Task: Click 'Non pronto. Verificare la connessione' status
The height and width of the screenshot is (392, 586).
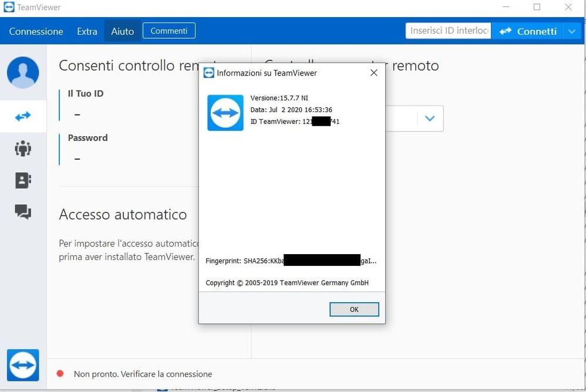Action: tap(143, 374)
